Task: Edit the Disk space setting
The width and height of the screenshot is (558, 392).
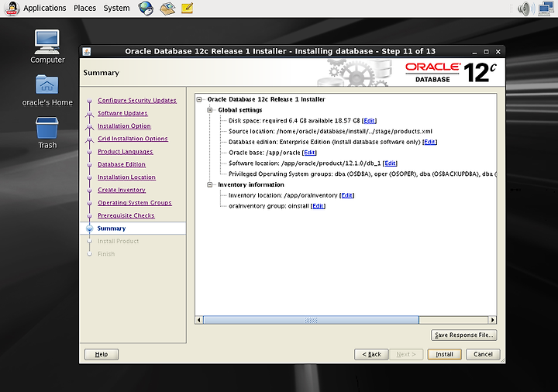Action: (370, 121)
